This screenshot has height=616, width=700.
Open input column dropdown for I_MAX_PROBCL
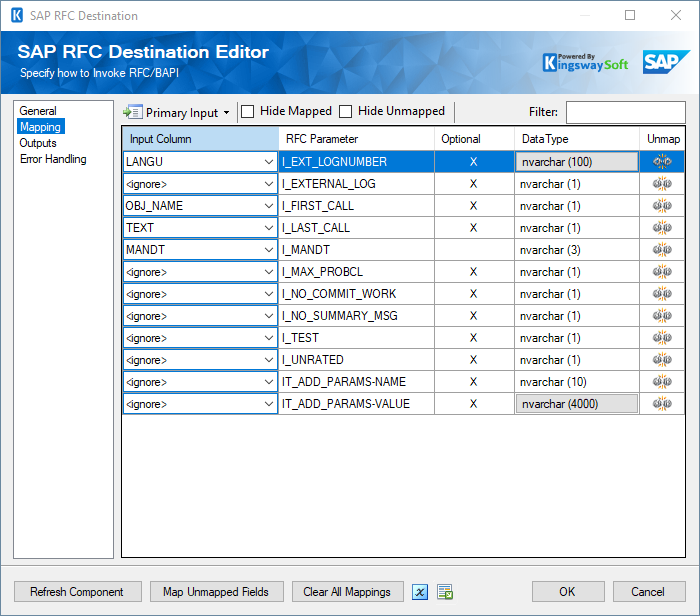(269, 271)
